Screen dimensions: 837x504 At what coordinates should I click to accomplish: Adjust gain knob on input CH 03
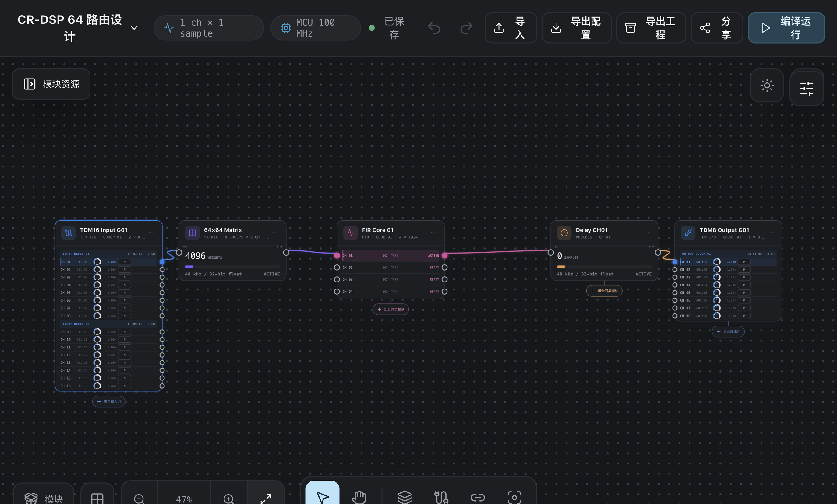tap(97, 277)
